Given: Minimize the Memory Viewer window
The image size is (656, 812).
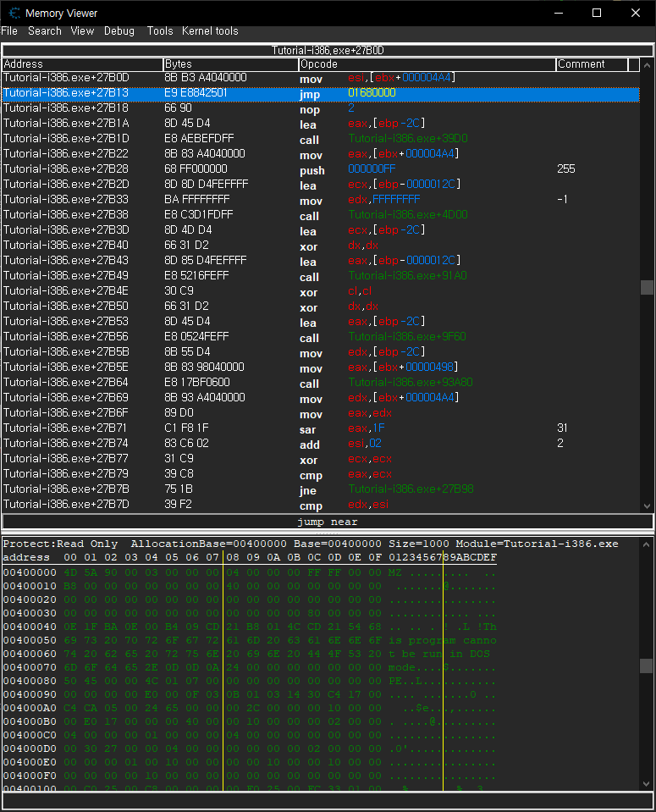Looking at the screenshot, I should point(558,13).
